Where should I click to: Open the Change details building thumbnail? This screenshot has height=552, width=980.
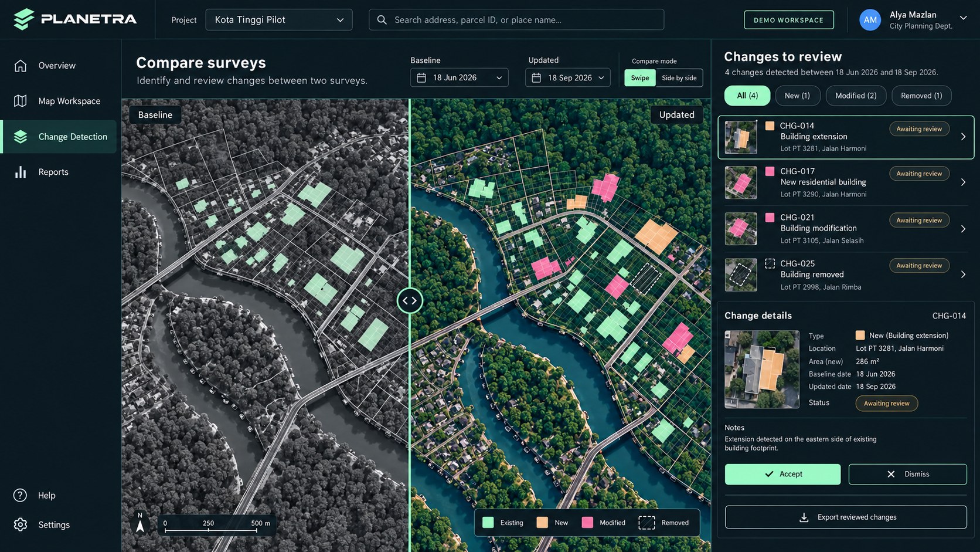pos(762,370)
